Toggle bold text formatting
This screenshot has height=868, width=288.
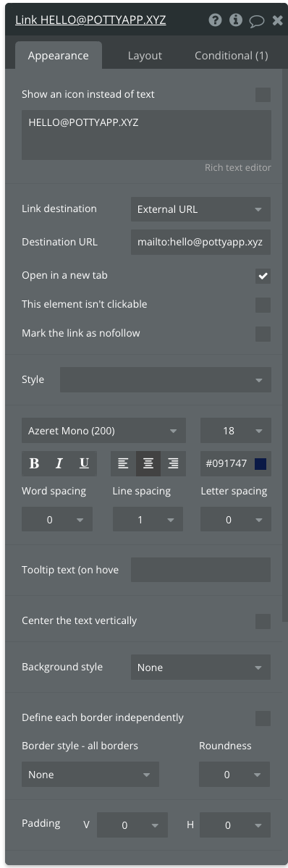pyautogui.click(x=34, y=464)
